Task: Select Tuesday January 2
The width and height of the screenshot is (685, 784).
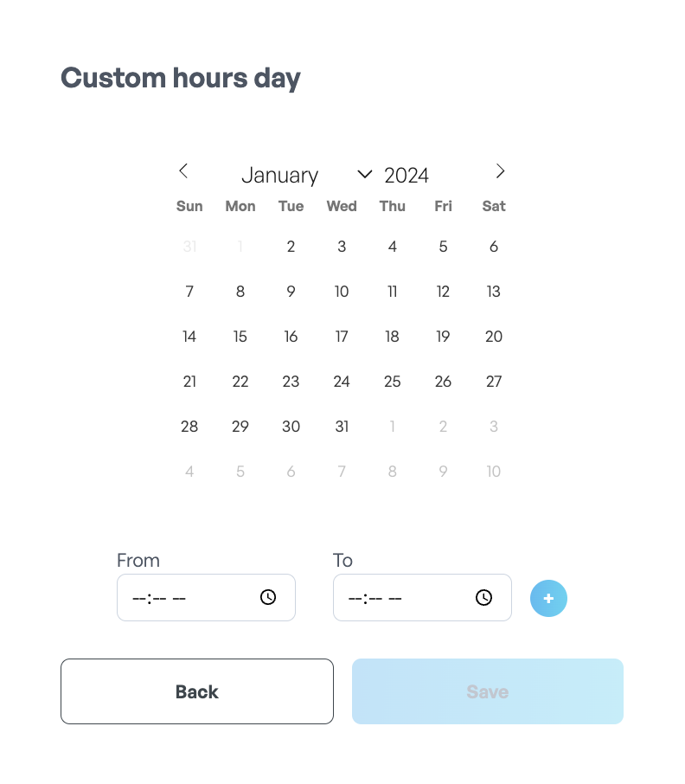Action: 291,247
